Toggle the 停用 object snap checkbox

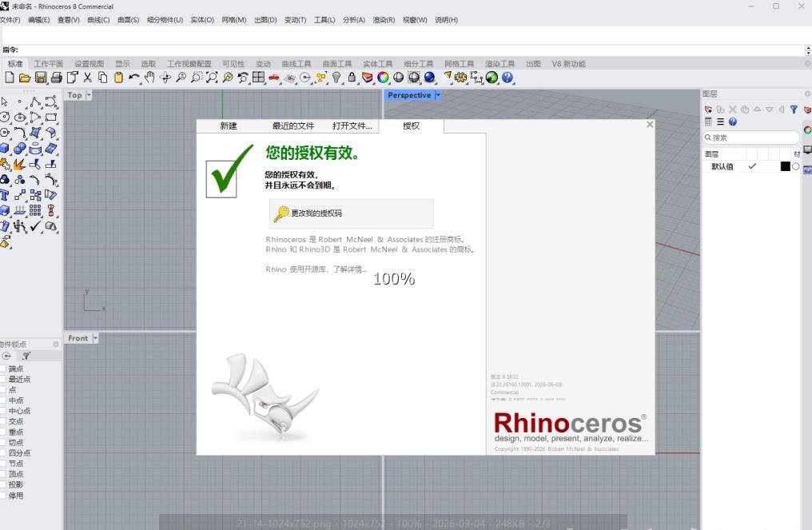tap(2, 496)
